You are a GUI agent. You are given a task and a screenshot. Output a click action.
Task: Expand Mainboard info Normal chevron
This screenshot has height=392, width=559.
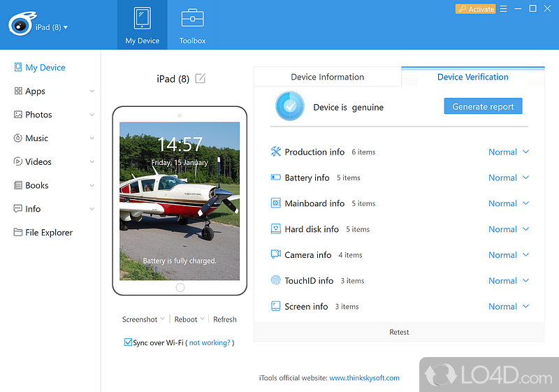(x=526, y=203)
